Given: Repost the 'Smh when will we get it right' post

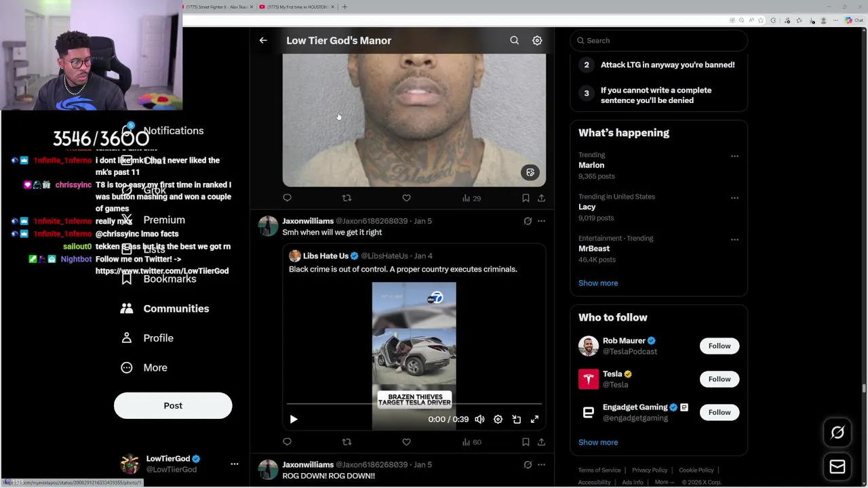Looking at the screenshot, I should click(347, 442).
